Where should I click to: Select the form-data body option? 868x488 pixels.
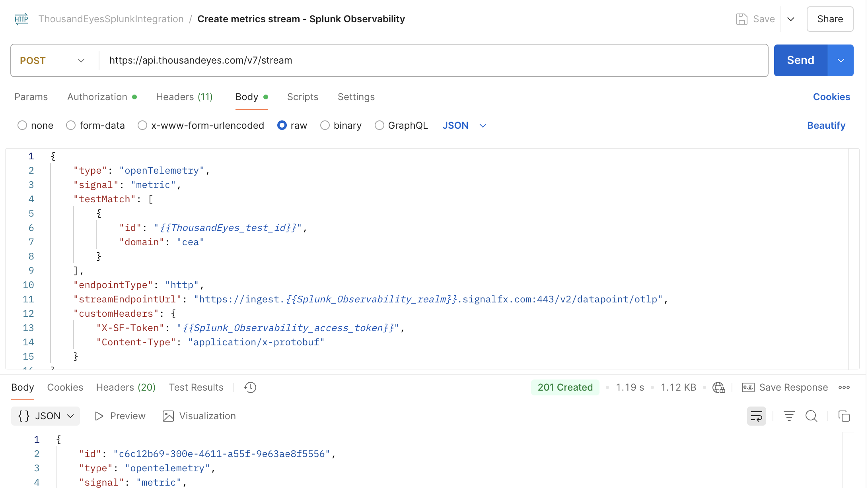[71, 126]
